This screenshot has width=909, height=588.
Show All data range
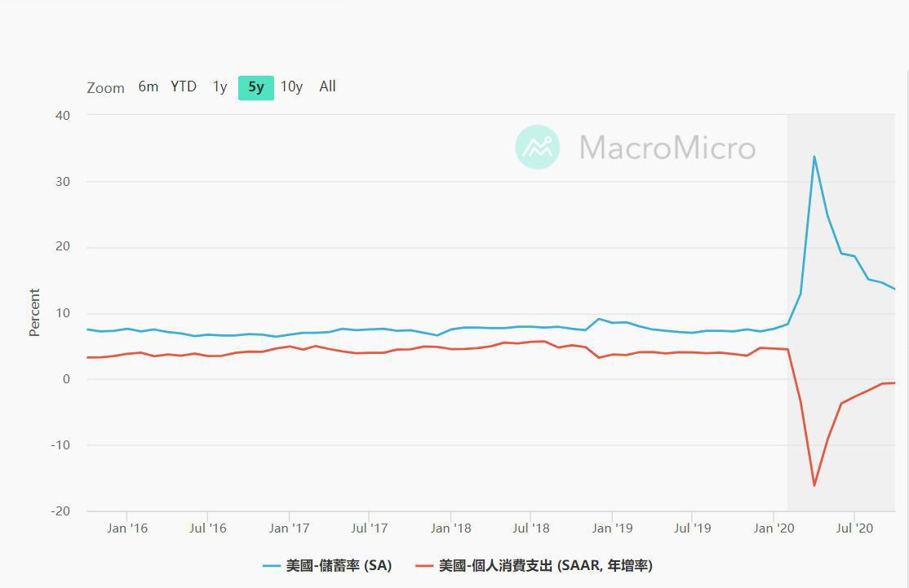pos(327,86)
